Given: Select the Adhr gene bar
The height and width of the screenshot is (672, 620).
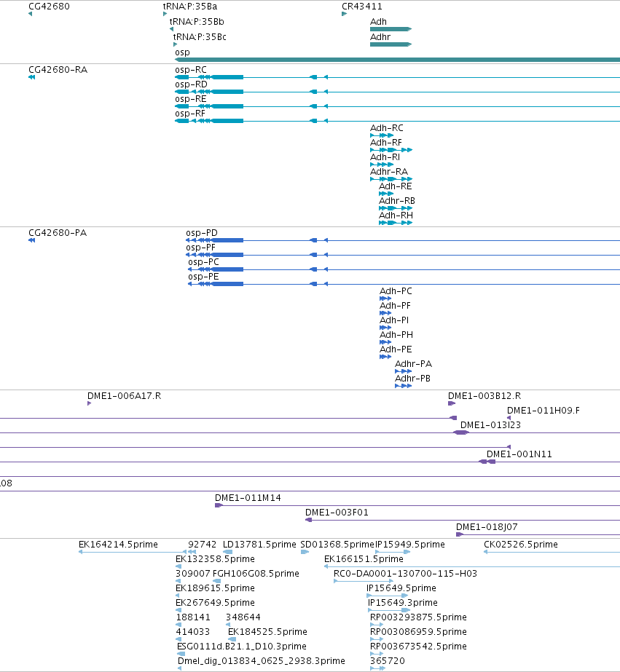Looking at the screenshot, I should (x=391, y=44).
